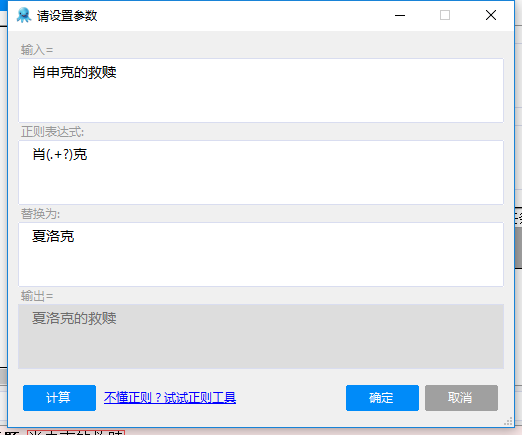This screenshot has width=522, height=435.
Task: Minimize the 请设置参数 dialog
Action: click(x=400, y=15)
